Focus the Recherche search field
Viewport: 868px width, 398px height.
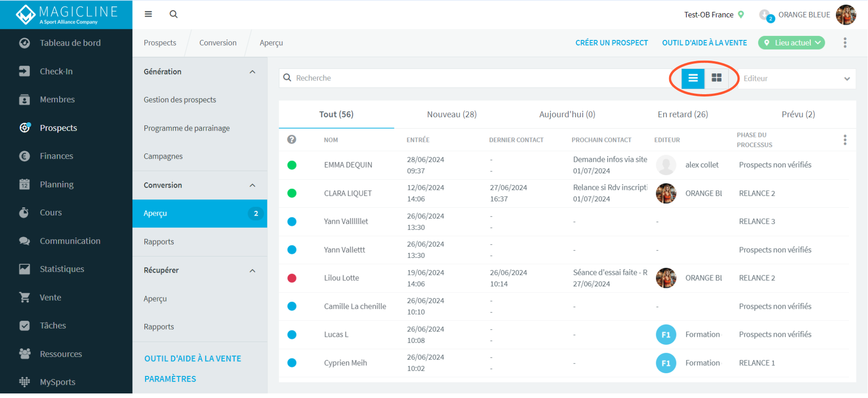tap(478, 78)
